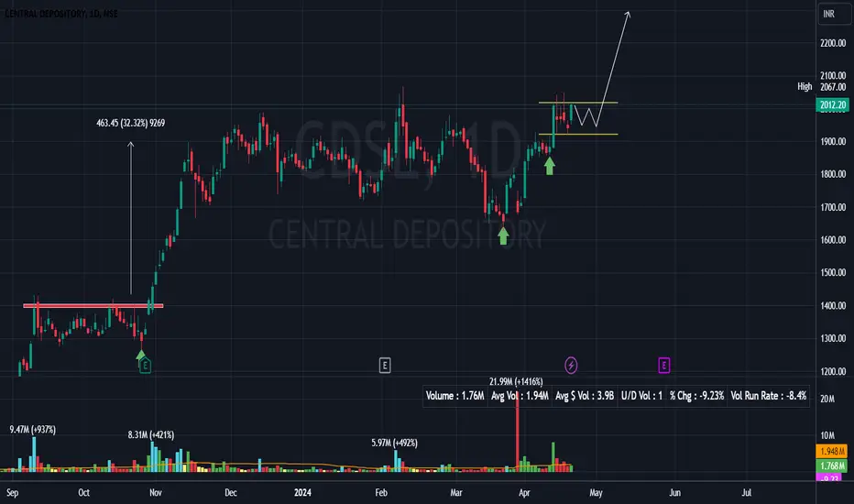
Task: Click the Sep label on time axis
Action: pos(12,493)
